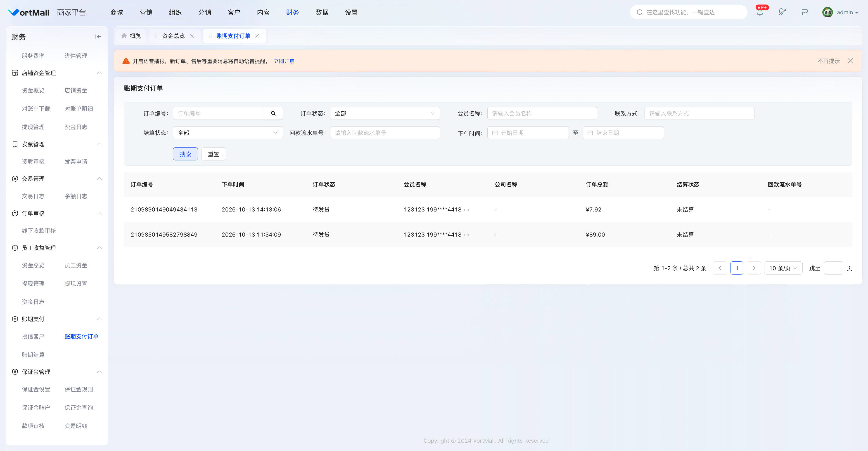Open the admin user menu

[x=847, y=12]
